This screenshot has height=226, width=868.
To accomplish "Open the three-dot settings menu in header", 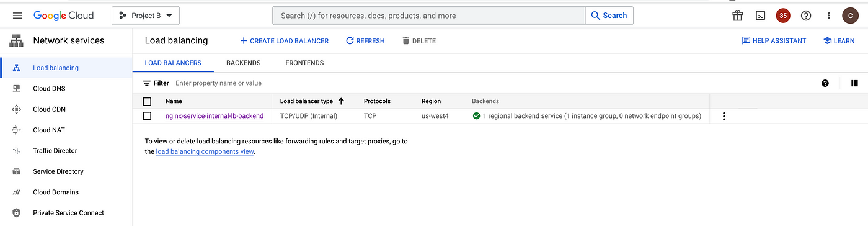I will point(829,16).
